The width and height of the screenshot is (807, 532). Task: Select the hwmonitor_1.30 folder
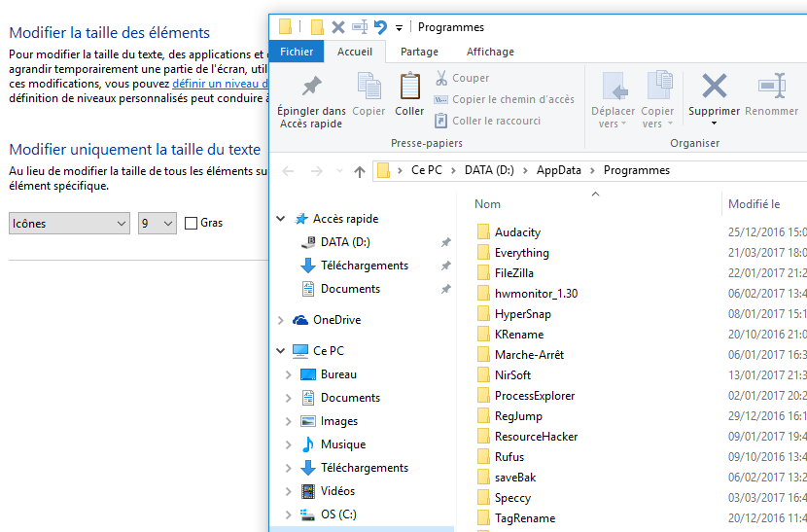click(536, 294)
